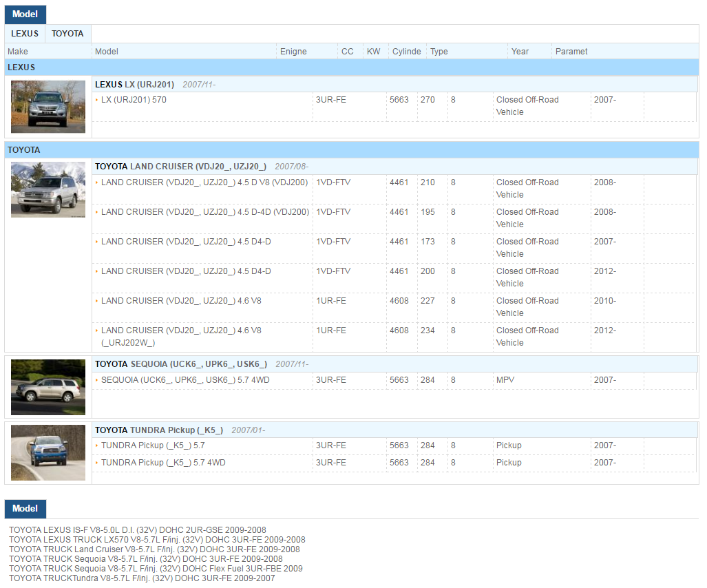Image resolution: width=707 pixels, height=588 pixels.
Task: Open the Land Cruiser thumbnail photo
Action: point(48,189)
